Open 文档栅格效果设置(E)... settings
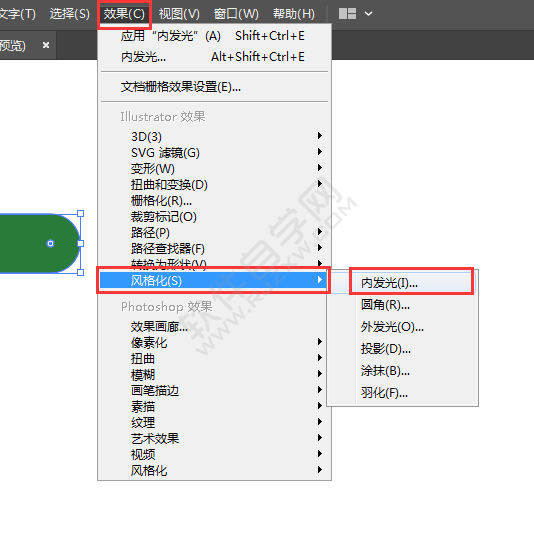 click(215, 87)
